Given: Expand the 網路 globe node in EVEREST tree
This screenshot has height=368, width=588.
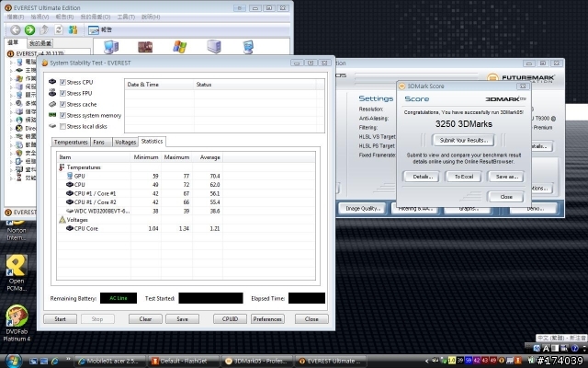Looking at the screenshot, I should pos(11,120).
